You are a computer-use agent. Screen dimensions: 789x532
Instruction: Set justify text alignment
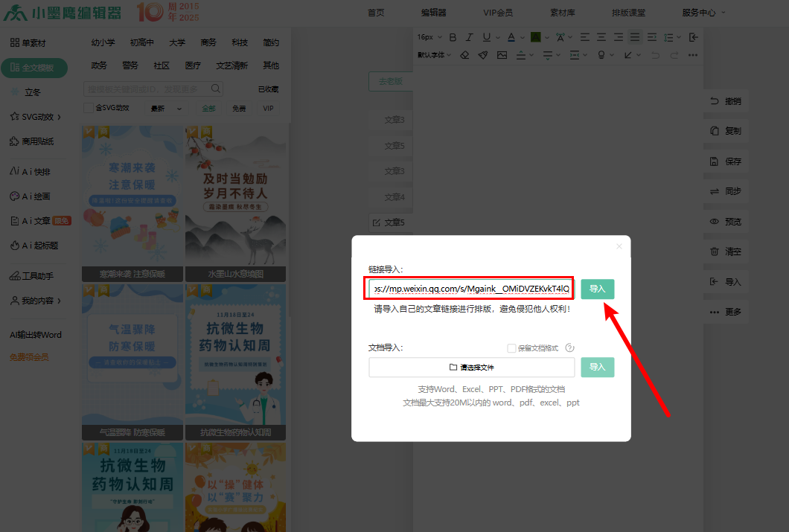click(x=634, y=37)
